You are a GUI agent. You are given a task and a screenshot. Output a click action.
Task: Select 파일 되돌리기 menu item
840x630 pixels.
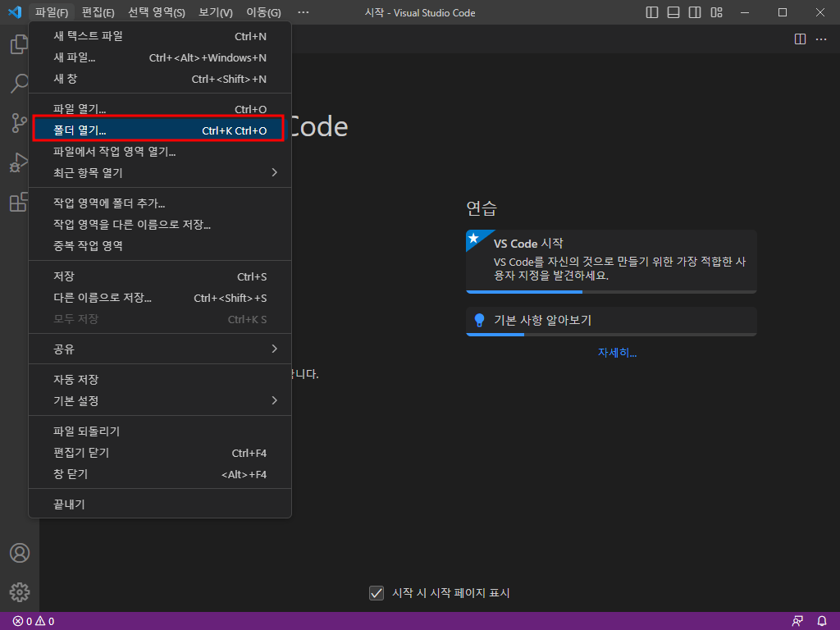[160, 431]
